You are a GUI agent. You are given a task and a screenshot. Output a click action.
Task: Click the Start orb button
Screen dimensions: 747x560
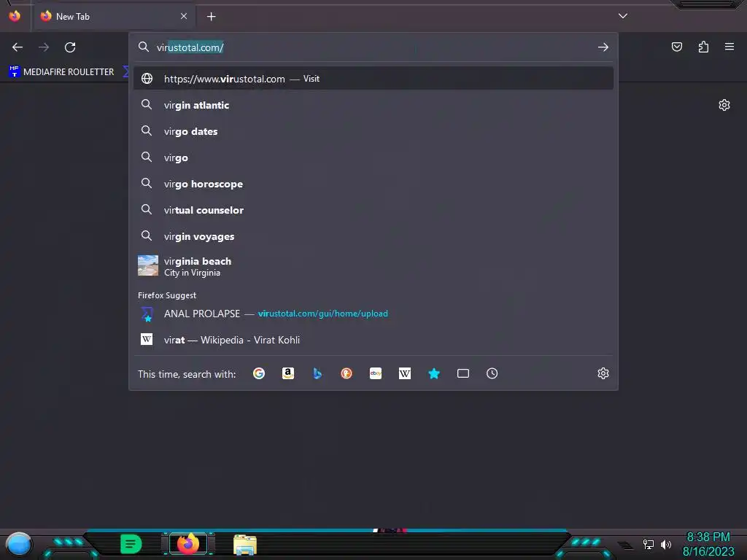click(x=19, y=545)
